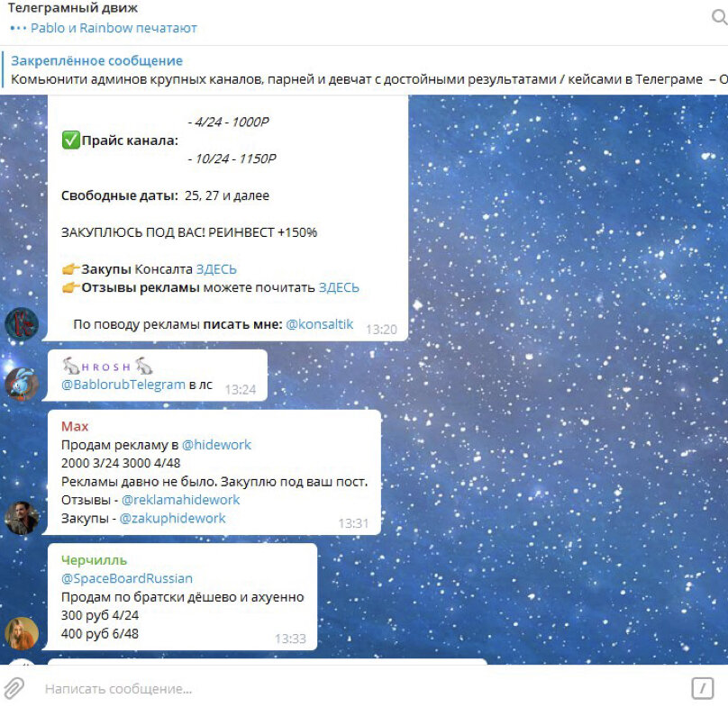The width and height of the screenshot is (728, 707).
Task: Focus the Написать сообщение input field
Action: [362, 688]
